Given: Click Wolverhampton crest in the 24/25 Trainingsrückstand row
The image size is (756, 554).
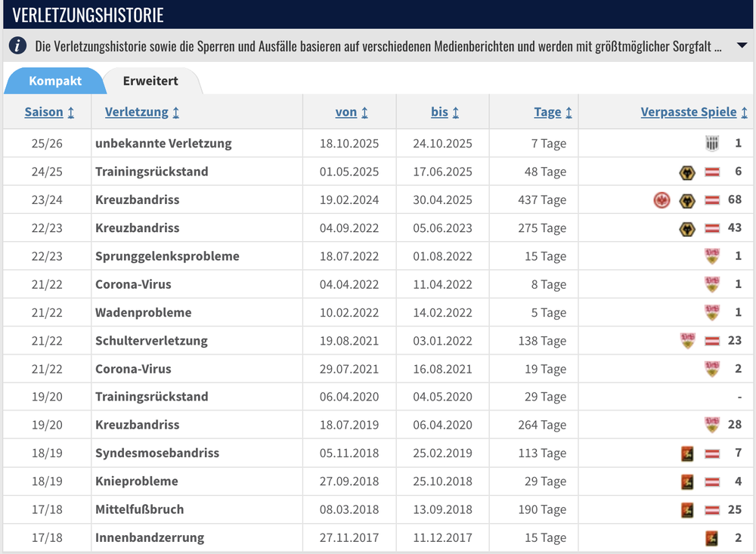Looking at the screenshot, I should click(687, 172).
